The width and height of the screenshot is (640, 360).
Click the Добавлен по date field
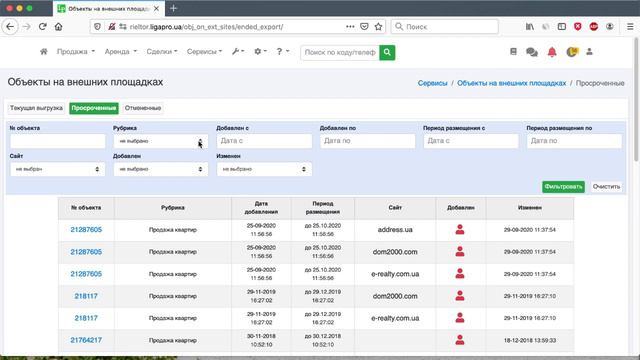pyautogui.click(x=367, y=141)
